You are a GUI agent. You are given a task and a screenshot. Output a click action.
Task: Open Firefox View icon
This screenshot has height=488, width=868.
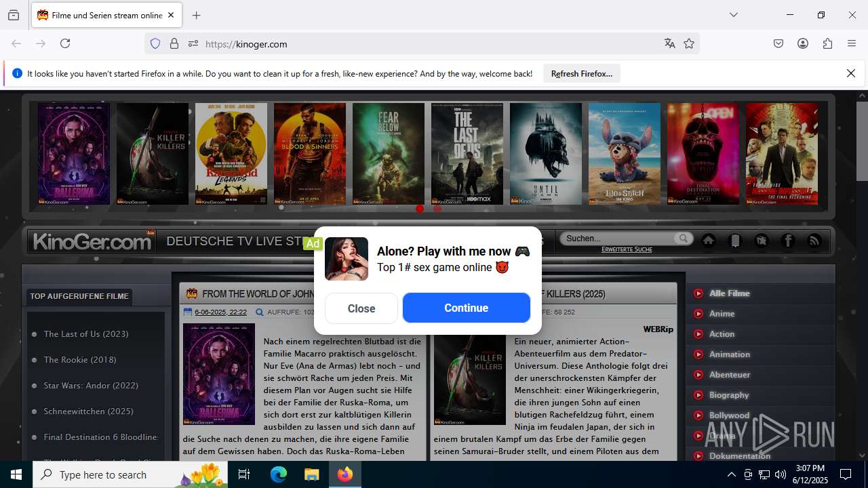pyautogui.click(x=14, y=15)
